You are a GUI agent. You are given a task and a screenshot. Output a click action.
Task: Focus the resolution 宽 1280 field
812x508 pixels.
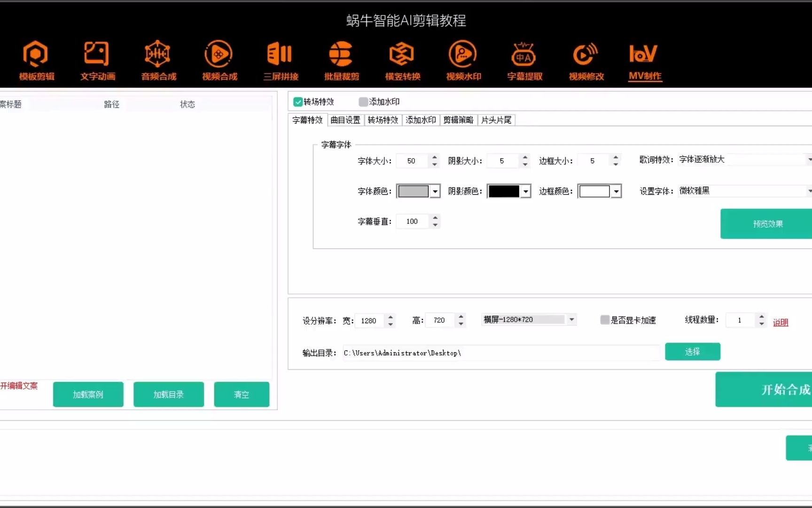tap(370, 320)
